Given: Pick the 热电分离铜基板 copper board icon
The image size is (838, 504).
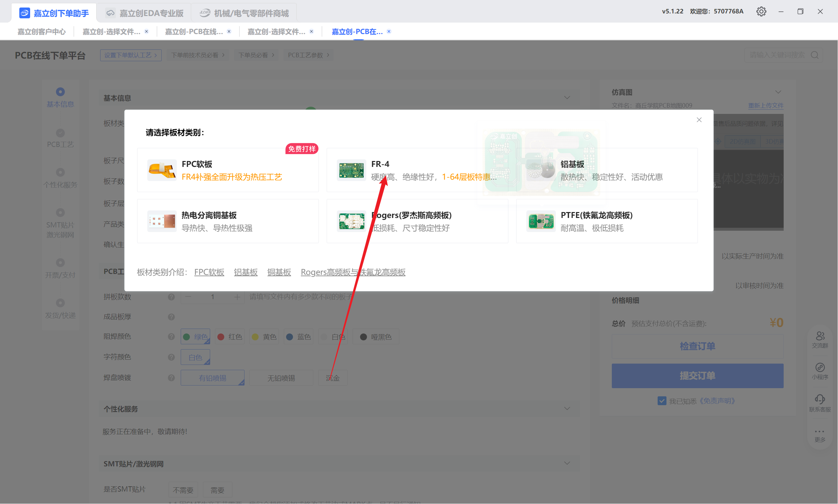Looking at the screenshot, I should pos(162,221).
